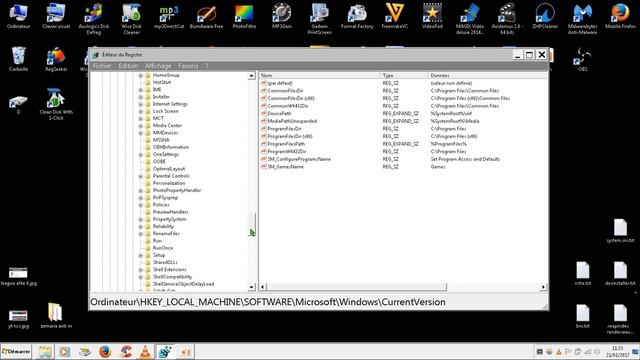Expand the Internet Settings key
The width and height of the screenshot is (640, 360).
click(x=140, y=104)
